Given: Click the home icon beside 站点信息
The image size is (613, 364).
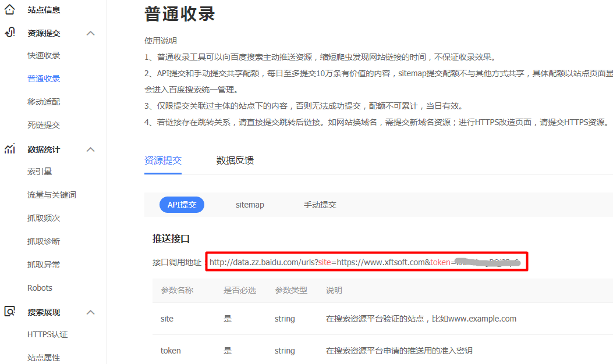Looking at the screenshot, I should 10,9.
